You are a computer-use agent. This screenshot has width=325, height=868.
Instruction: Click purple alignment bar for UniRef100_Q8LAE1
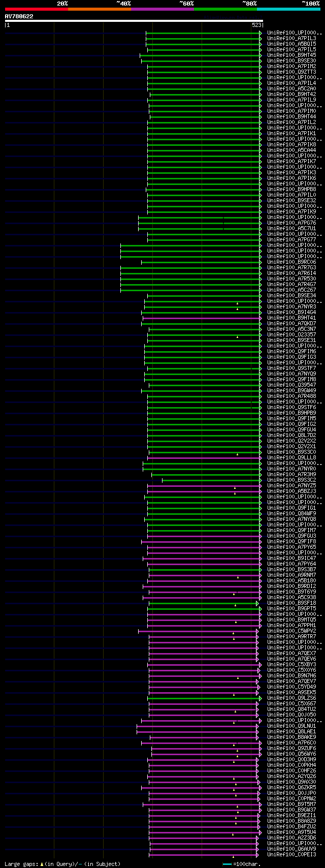click(197, 731)
